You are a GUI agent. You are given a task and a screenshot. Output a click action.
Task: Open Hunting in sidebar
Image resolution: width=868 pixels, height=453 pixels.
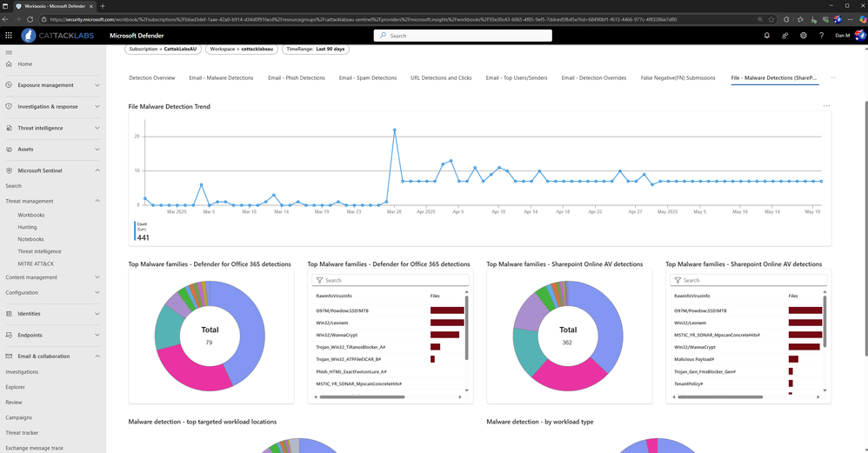click(x=27, y=227)
